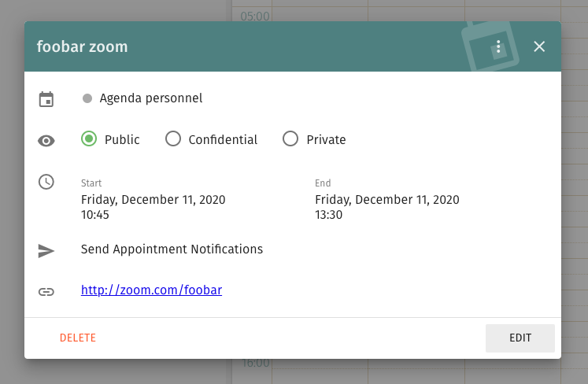Select the Confidential radio option
The image size is (588, 384).
pos(173,139)
